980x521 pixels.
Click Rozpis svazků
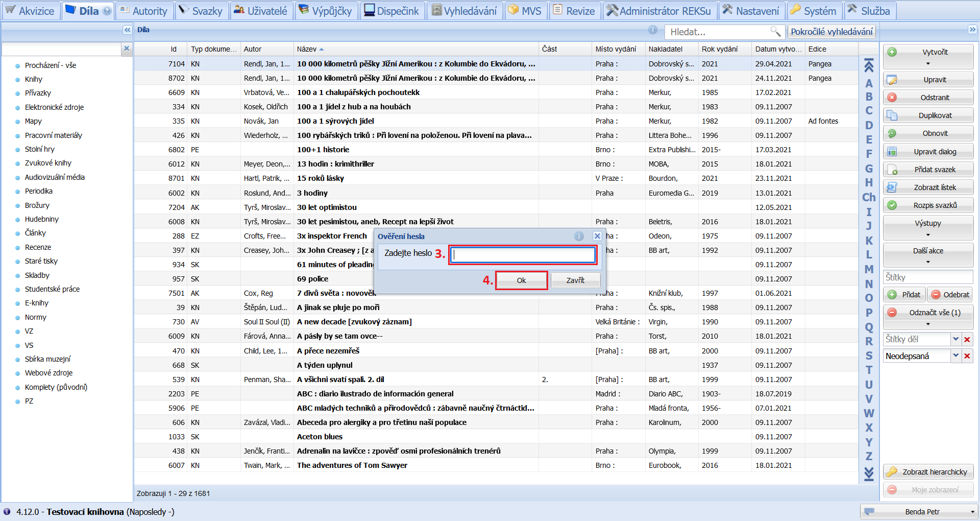coord(928,205)
